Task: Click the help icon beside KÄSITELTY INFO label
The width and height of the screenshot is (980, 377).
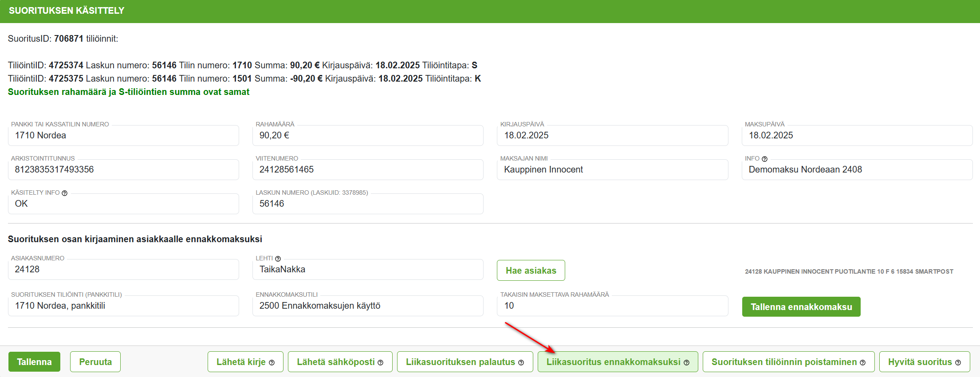Action: [x=64, y=193]
